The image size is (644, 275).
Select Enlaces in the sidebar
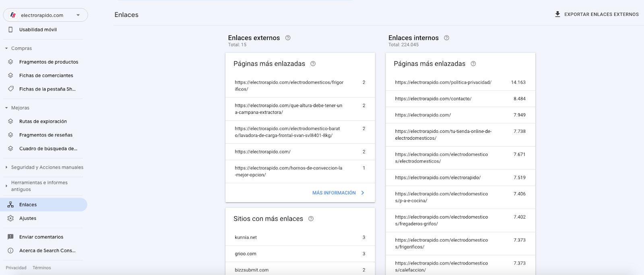43,205
